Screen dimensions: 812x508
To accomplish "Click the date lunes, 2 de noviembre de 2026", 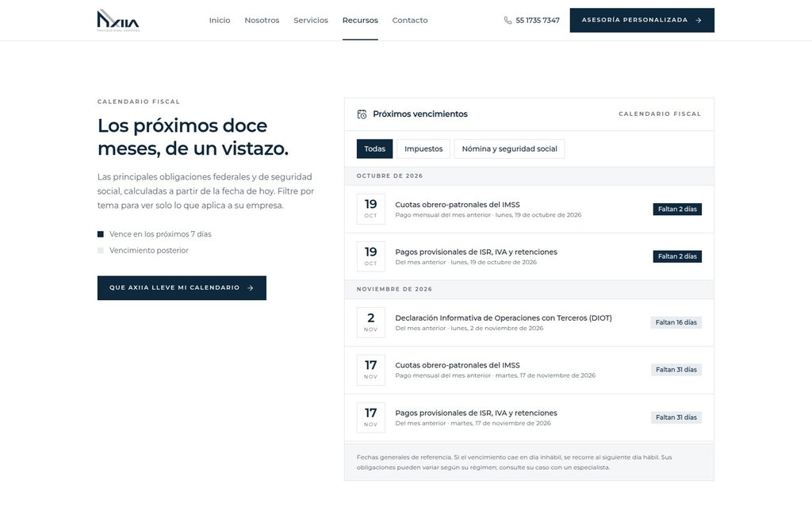I will pyautogui.click(x=497, y=328).
